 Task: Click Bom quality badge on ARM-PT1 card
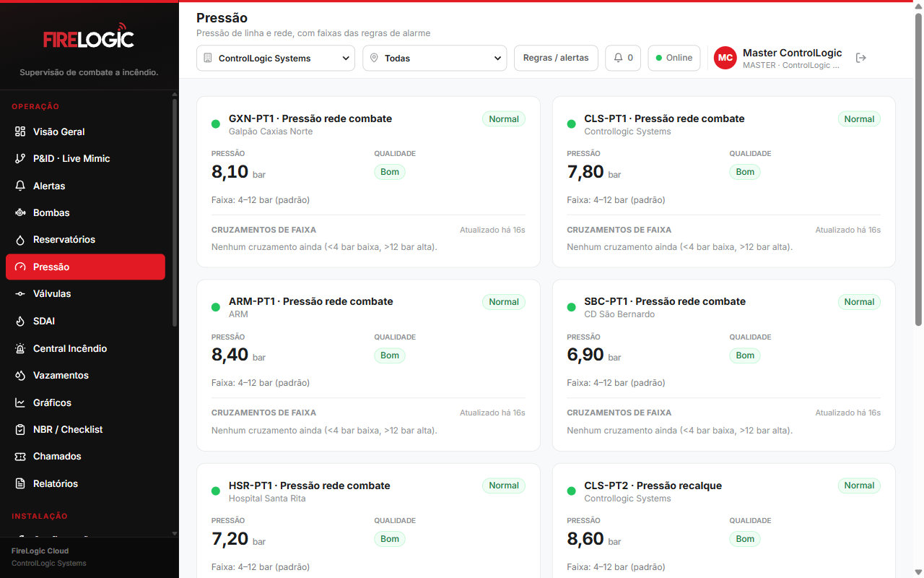[390, 355]
